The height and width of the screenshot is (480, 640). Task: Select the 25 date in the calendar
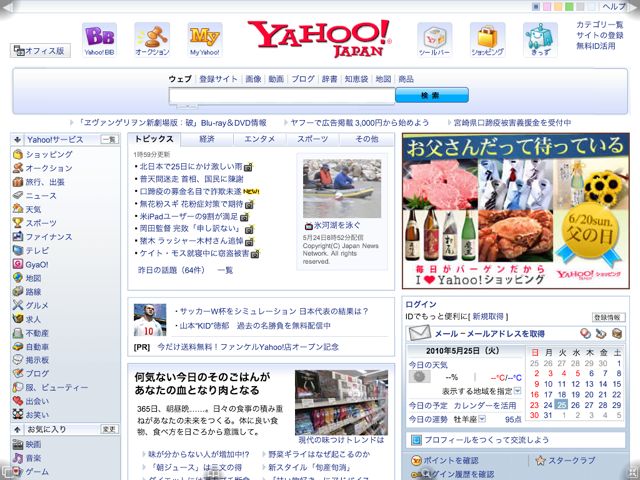pos(562,404)
